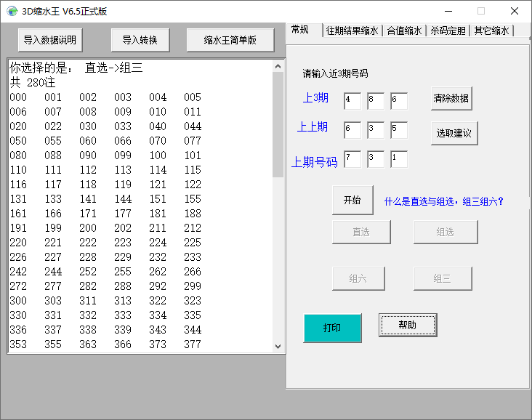Click the 帮助 button

408,325
